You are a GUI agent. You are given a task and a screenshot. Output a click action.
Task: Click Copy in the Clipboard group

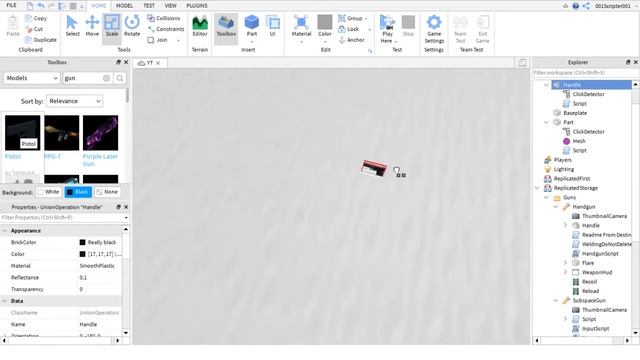(36, 18)
